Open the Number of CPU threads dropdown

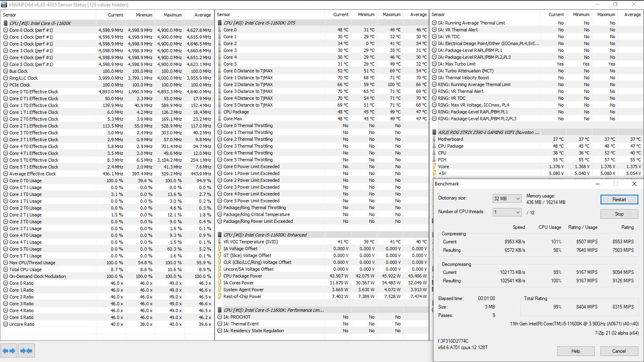pyautogui.click(x=507, y=212)
